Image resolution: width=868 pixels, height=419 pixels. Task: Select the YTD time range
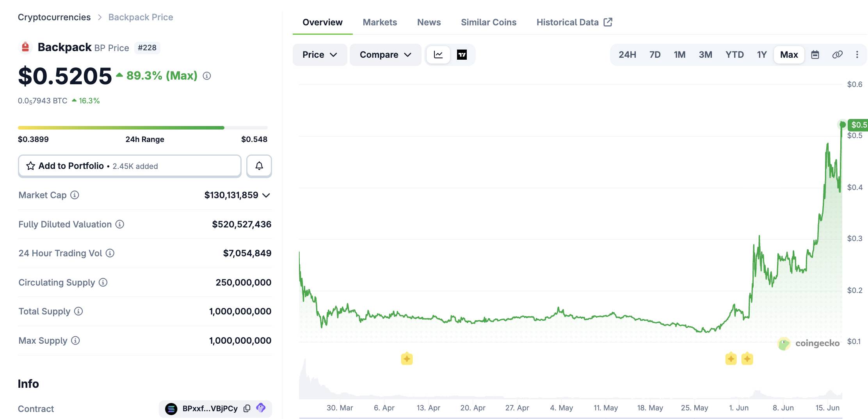pos(735,55)
